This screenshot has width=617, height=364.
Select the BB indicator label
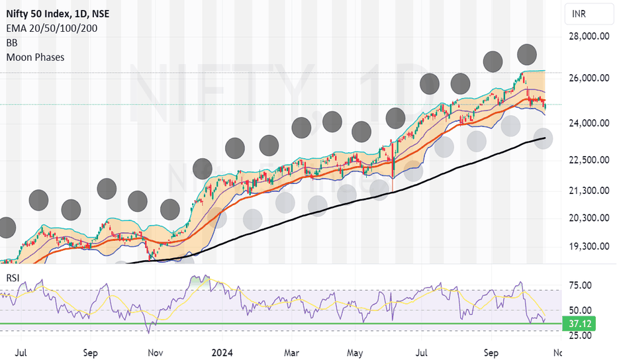[12, 43]
